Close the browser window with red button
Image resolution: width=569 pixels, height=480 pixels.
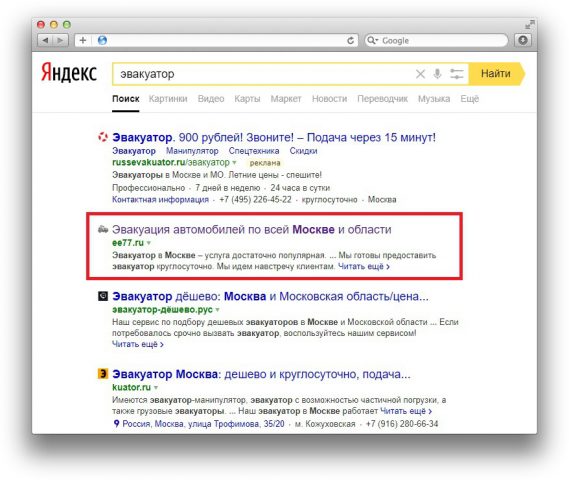(41, 25)
